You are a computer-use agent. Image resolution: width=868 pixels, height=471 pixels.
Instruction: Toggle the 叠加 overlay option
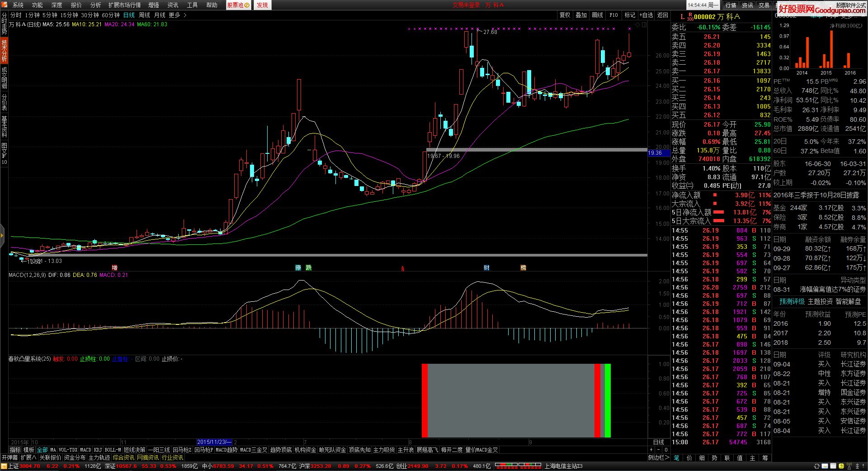[x=581, y=15]
